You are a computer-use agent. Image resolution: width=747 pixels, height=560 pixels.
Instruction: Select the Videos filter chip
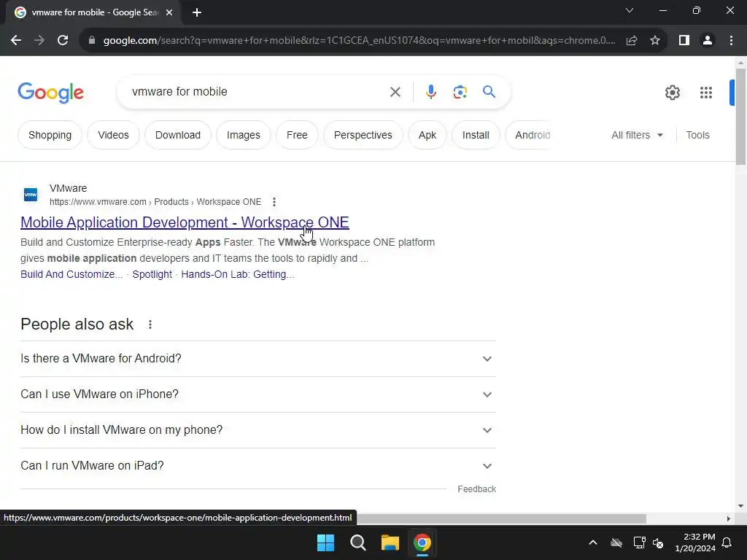[113, 135]
